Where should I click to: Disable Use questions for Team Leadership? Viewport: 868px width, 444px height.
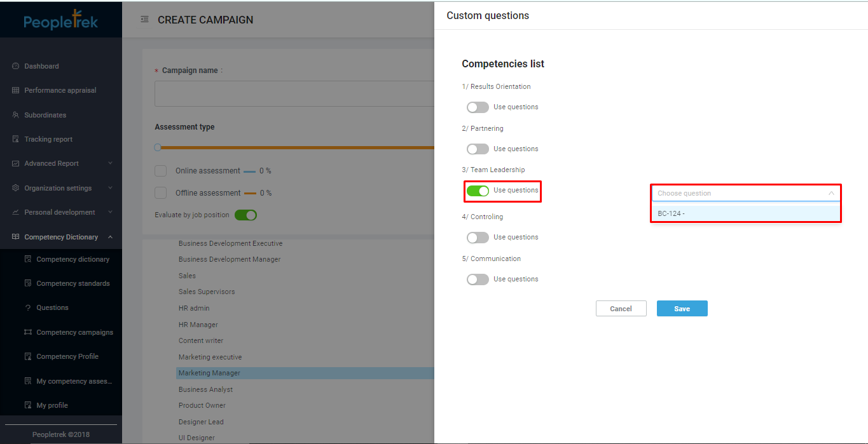click(478, 191)
